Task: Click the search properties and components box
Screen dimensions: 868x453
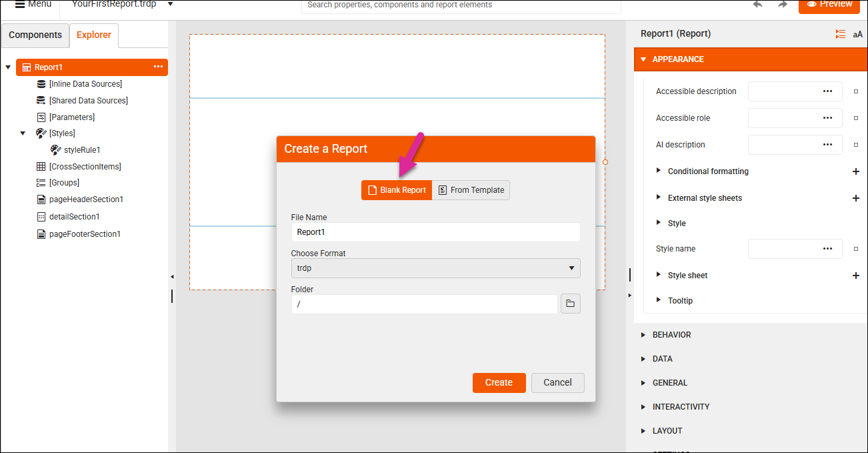Action: tap(461, 5)
